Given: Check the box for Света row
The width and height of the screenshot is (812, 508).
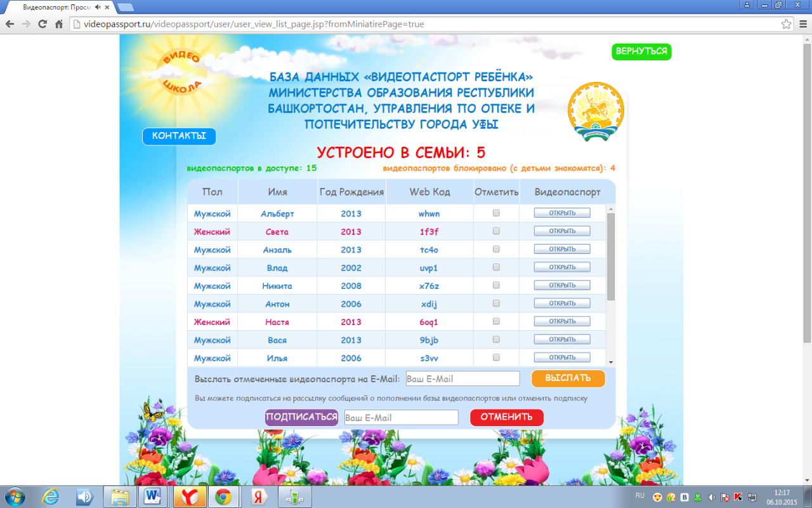Looking at the screenshot, I should [496, 231].
